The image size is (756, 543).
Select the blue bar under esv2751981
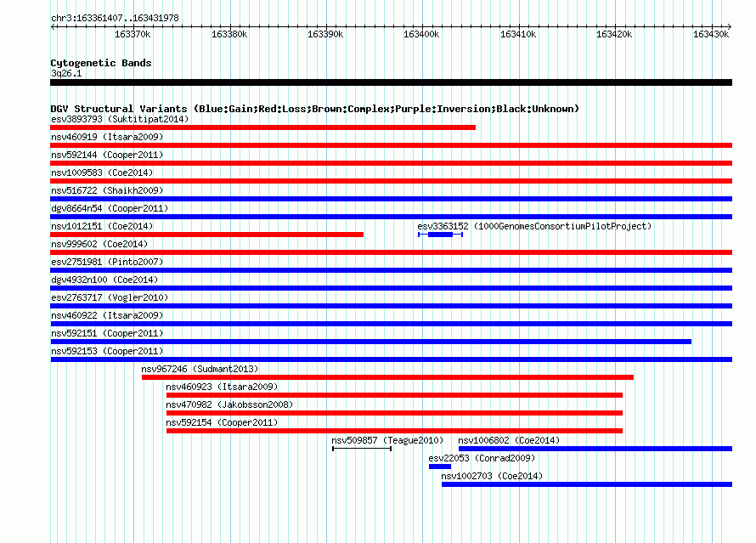(391, 270)
